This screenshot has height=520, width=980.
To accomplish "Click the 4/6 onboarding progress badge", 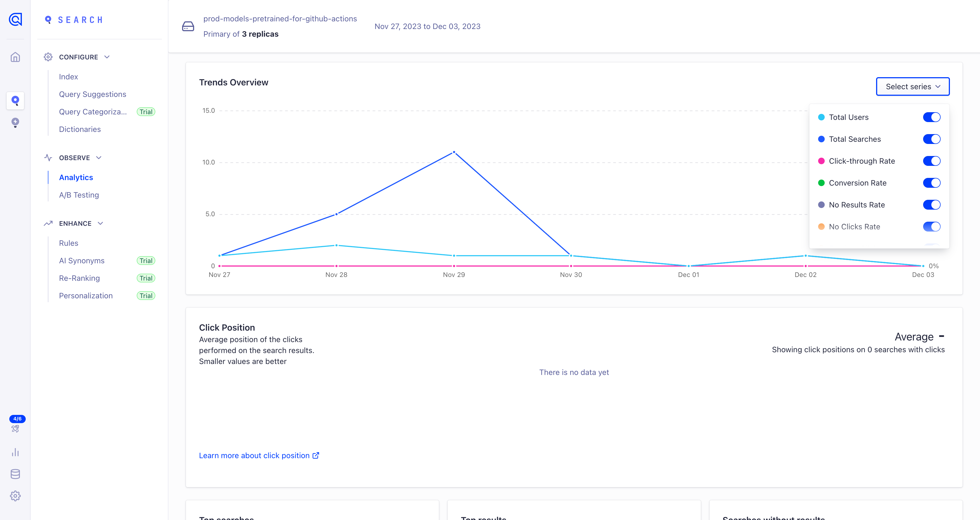I will (17, 418).
